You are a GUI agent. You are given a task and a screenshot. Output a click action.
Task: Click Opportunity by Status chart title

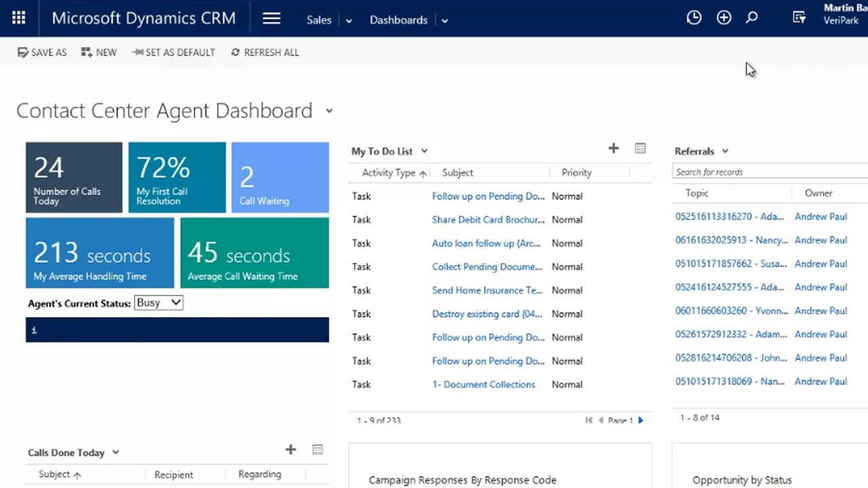(x=742, y=480)
